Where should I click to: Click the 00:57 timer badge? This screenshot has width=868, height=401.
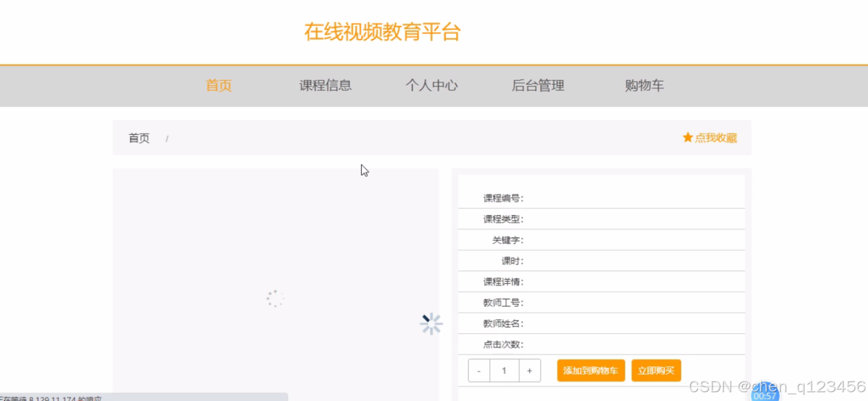[x=765, y=395]
